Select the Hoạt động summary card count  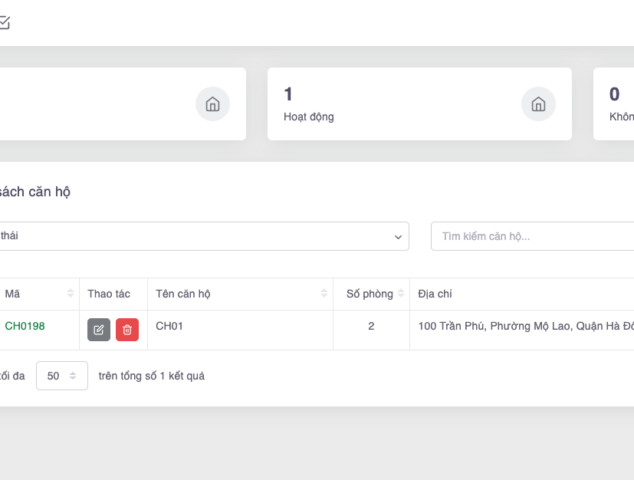click(x=289, y=95)
